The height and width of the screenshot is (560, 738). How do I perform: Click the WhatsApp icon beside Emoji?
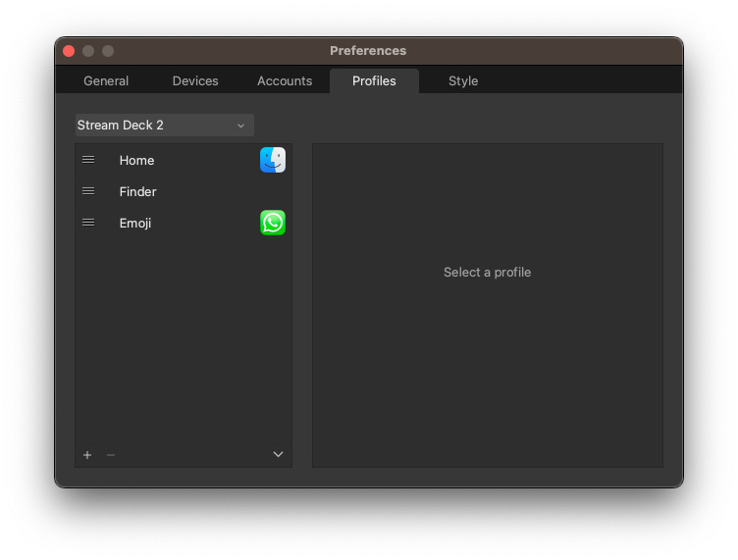point(273,223)
